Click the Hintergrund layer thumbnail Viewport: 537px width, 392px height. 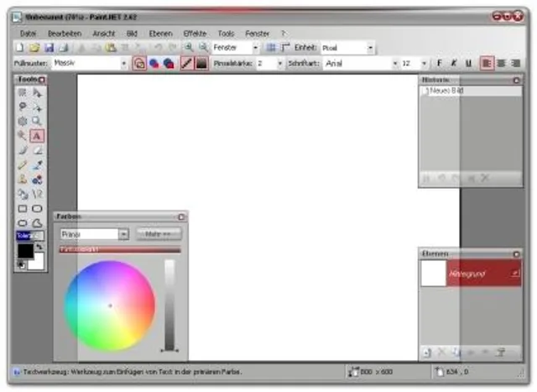[433, 273]
